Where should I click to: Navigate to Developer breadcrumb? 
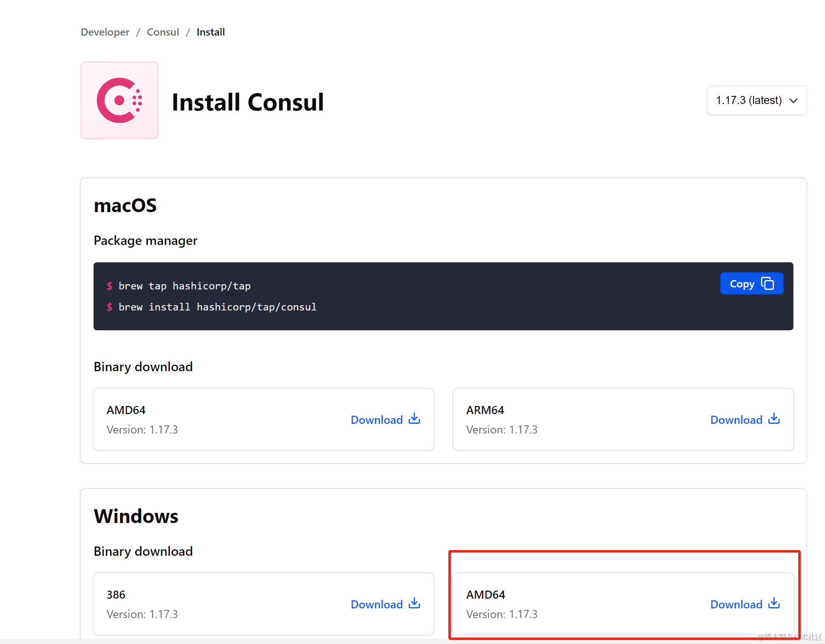(105, 32)
